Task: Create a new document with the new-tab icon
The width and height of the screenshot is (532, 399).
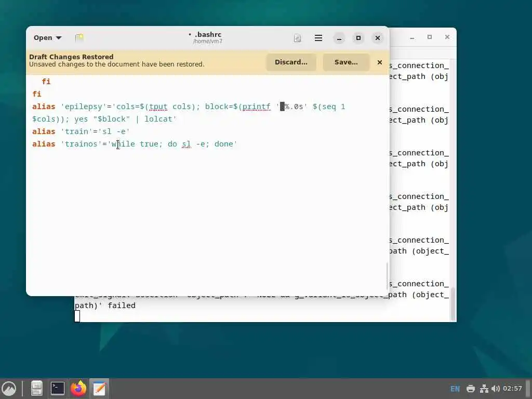Action: pyautogui.click(x=79, y=37)
